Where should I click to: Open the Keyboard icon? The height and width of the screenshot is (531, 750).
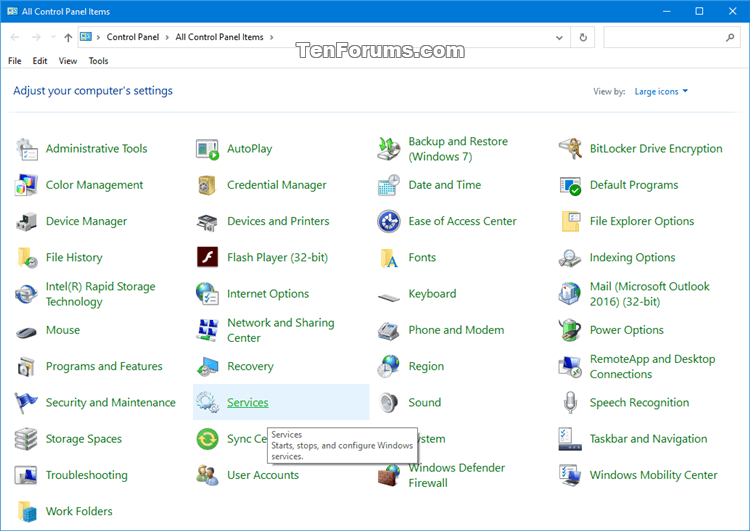coord(389,298)
